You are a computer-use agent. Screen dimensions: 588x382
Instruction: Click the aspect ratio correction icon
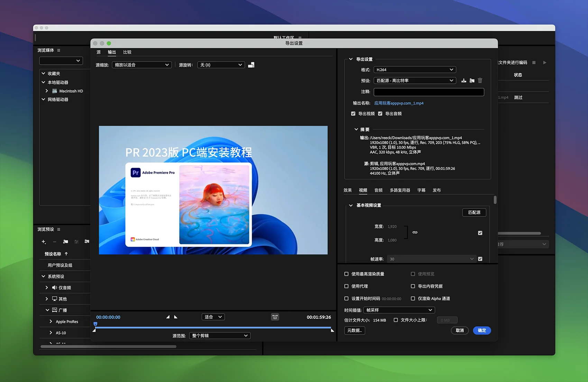pyautogui.click(x=275, y=317)
